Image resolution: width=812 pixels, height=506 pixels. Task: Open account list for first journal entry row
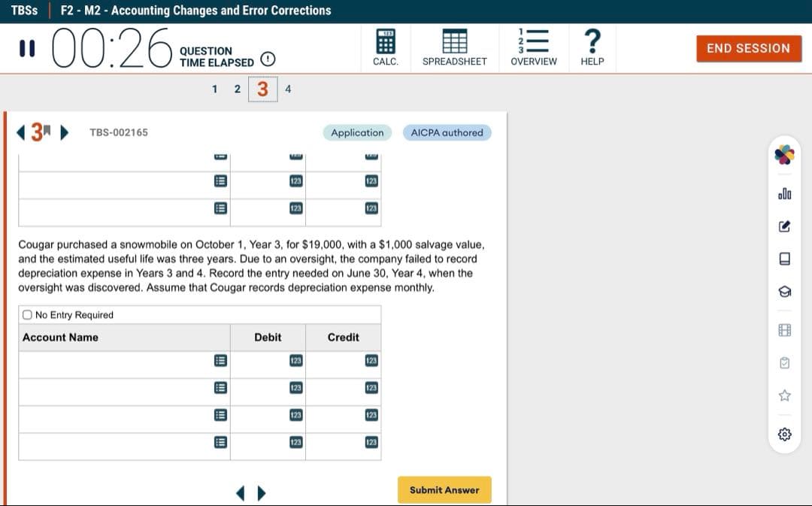coord(220,361)
